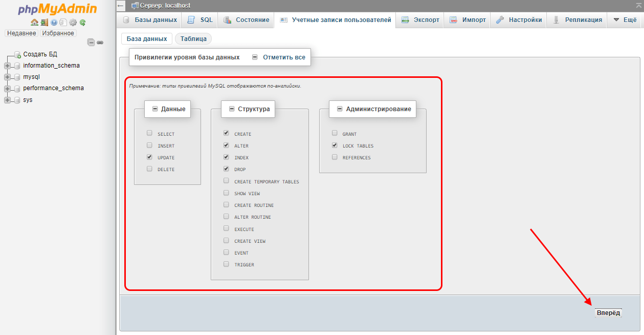Enable the CREATE VIEW checkbox
The width and height of the screenshot is (644, 335).
pos(226,240)
